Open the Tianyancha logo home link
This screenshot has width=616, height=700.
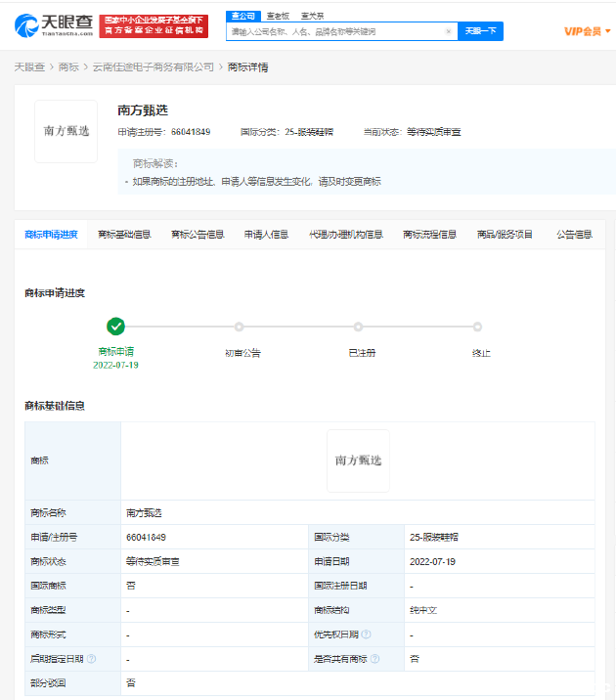[54, 25]
